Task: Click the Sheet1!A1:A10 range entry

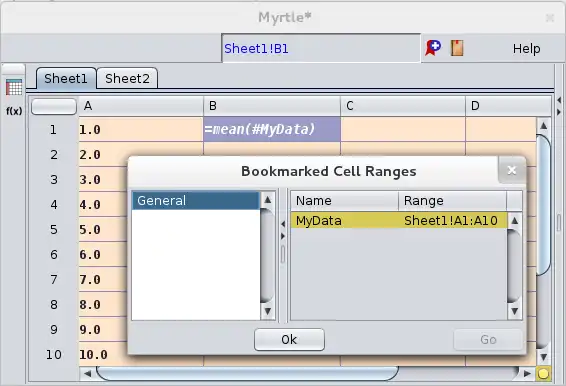Action: point(450,220)
